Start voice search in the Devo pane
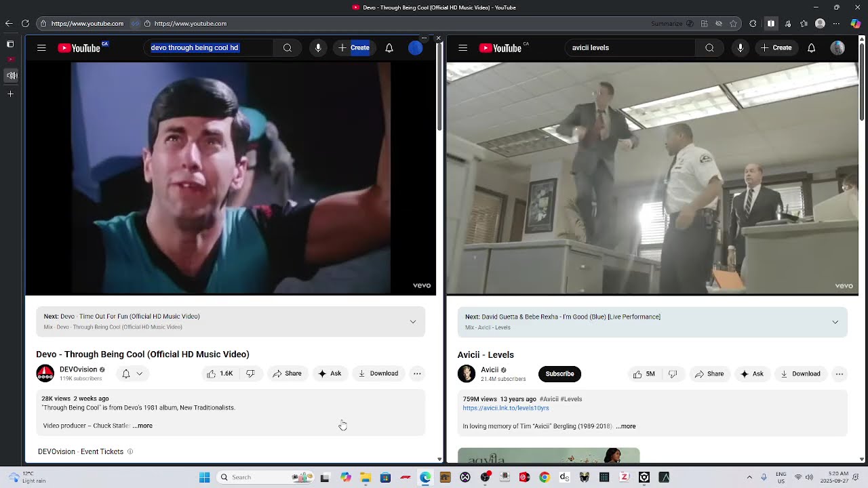 318,48
